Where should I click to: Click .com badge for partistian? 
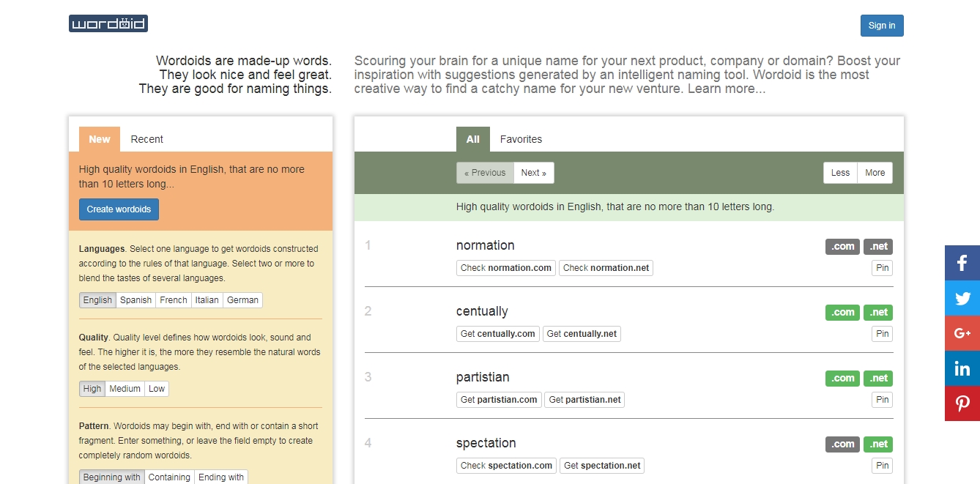coord(842,379)
